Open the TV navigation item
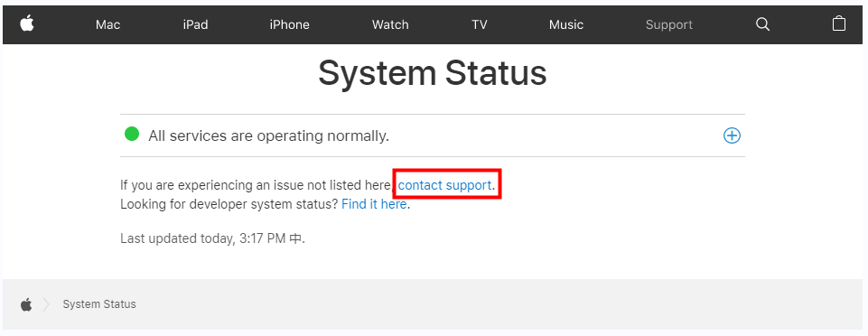The width and height of the screenshot is (868, 336). 480,25
